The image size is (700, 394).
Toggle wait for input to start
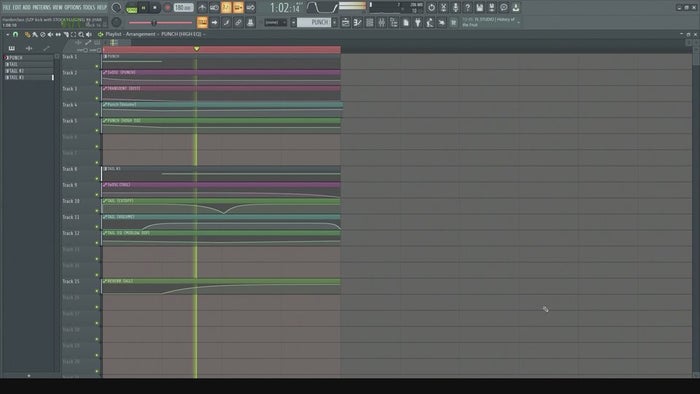coord(214,8)
